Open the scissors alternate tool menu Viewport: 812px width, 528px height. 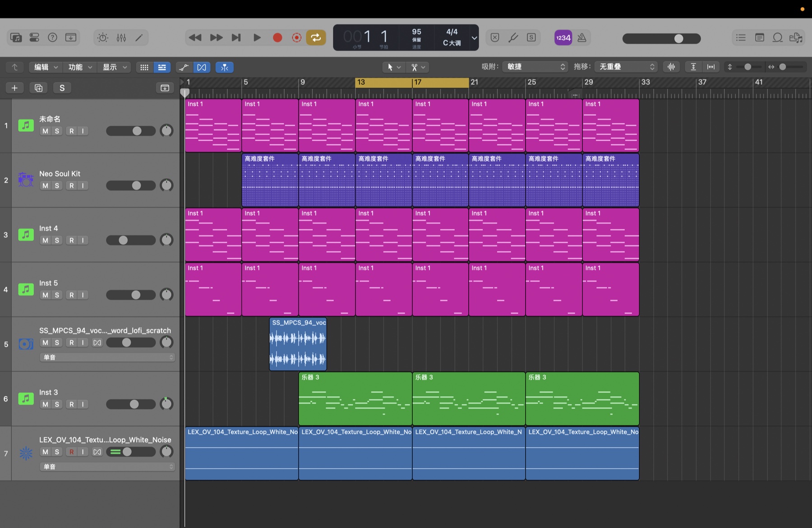click(418, 67)
